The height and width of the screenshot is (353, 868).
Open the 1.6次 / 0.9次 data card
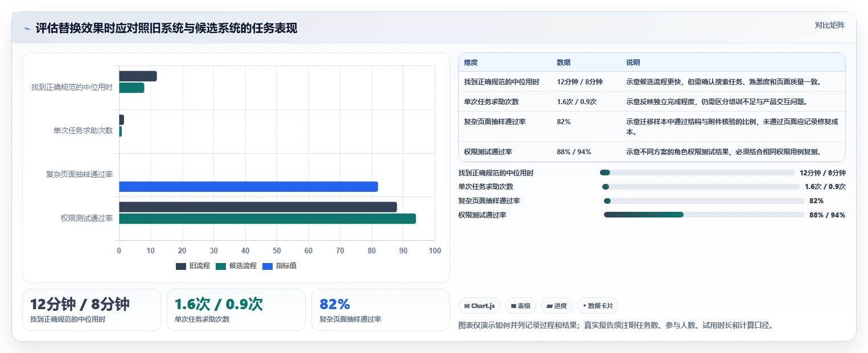click(236, 310)
